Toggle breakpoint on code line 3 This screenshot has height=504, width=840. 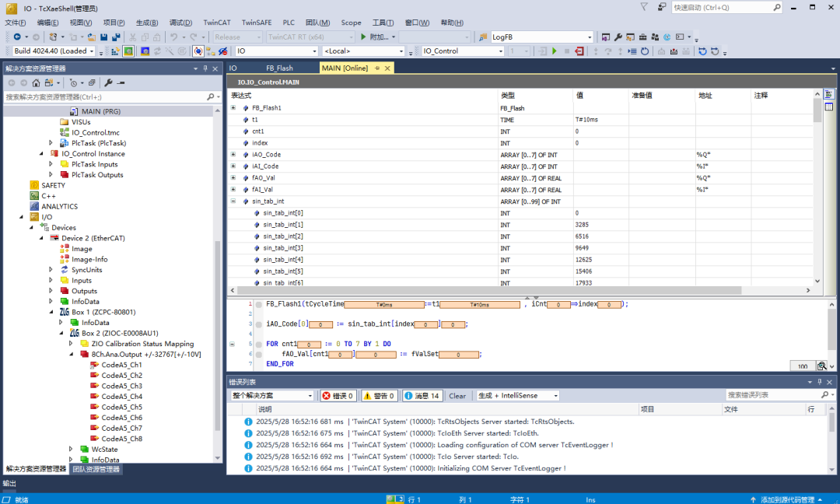[x=259, y=324]
